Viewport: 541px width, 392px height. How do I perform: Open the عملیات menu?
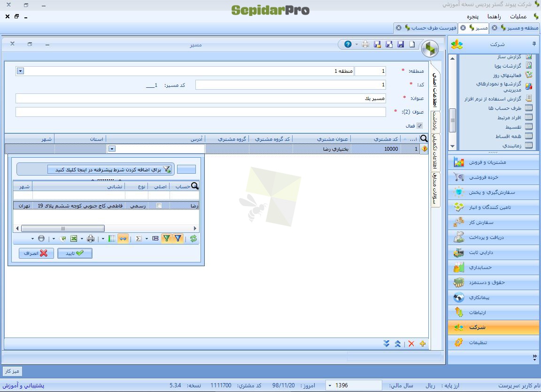click(x=518, y=16)
